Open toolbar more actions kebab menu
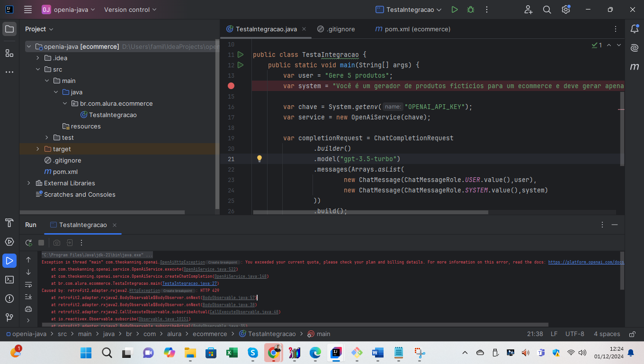The width and height of the screenshot is (644, 364). click(x=486, y=9)
